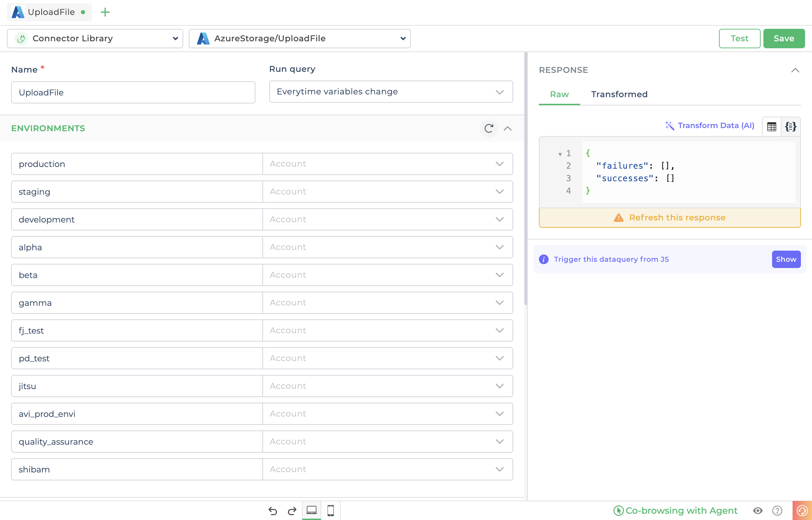Viewport: 812px width, 520px height.
Task: Select the UploadFile query tab
Action: point(50,12)
